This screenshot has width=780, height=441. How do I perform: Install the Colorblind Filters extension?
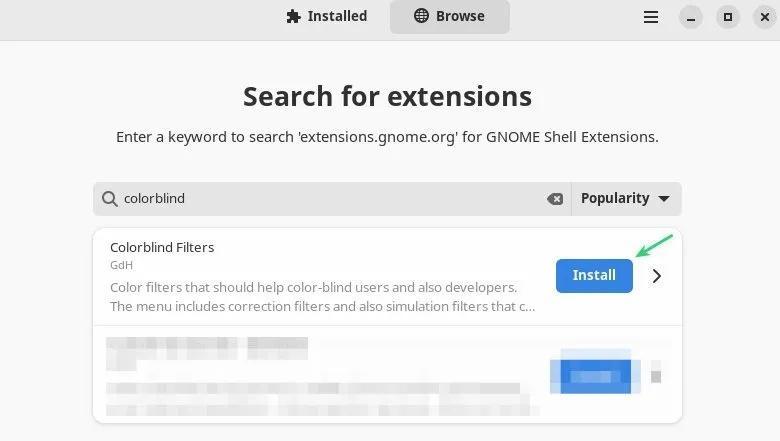(x=594, y=275)
